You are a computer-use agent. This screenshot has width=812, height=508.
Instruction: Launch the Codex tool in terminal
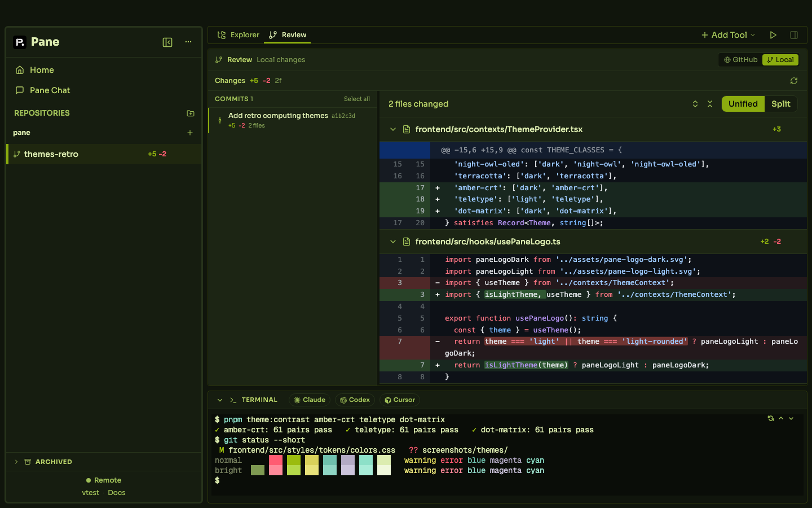tap(355, 400)
